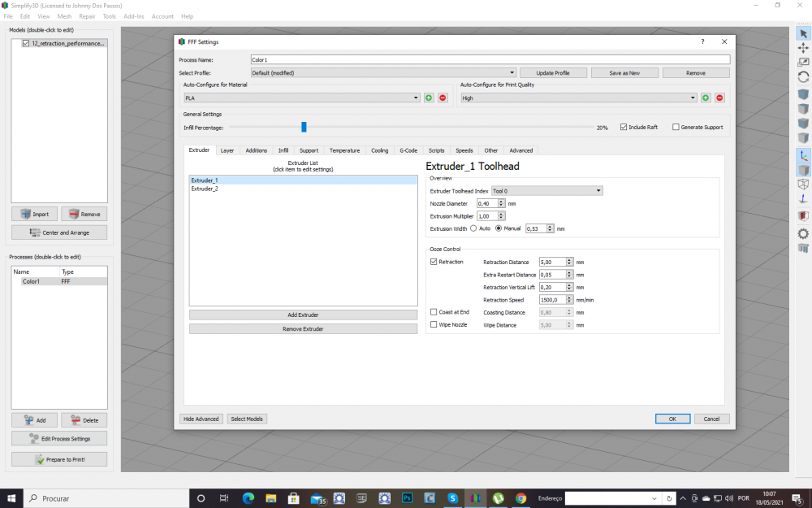Click the Add Extruder button
The image size is (812, 508).
coord(303,315)
